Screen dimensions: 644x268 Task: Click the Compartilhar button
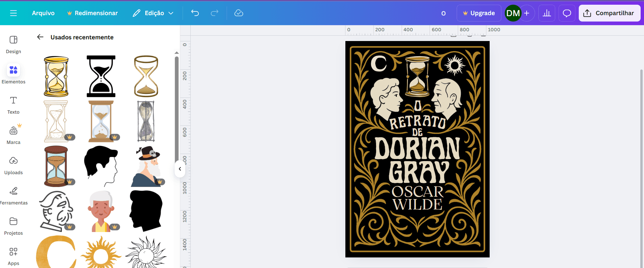tap(609, 13)
